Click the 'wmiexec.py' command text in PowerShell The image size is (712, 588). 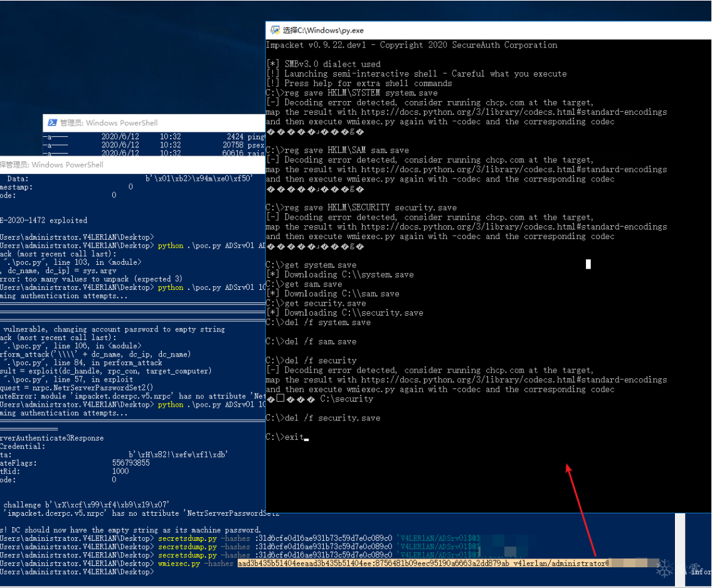coord(179,564)
